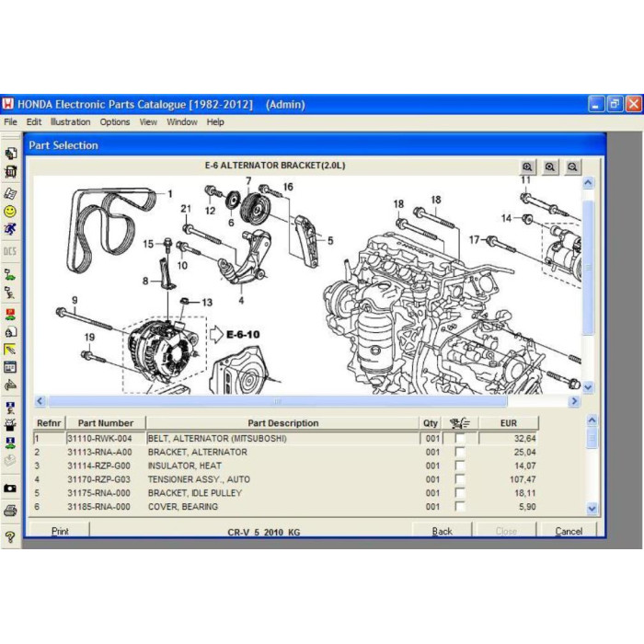Click the printer icon in sidebar
Viewport: 644px width, 644px height.
point(10,511)
